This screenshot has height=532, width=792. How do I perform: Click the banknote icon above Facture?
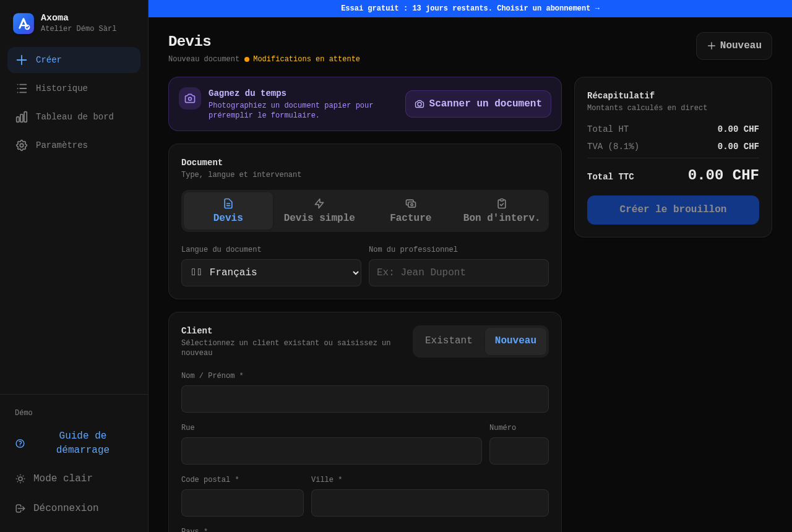pos(411,204)
